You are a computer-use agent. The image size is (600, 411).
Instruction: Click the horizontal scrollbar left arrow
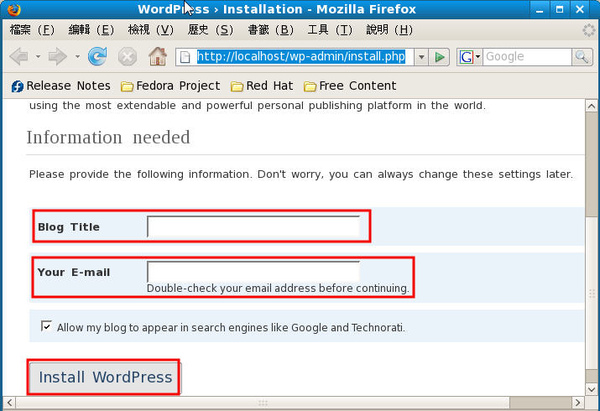click(9, 403)
